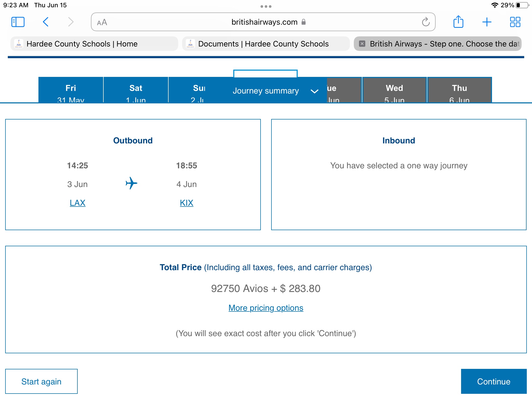Tap the battery status indicator
Viewport: 532px width, 399px height.
[x=522, y=5]
